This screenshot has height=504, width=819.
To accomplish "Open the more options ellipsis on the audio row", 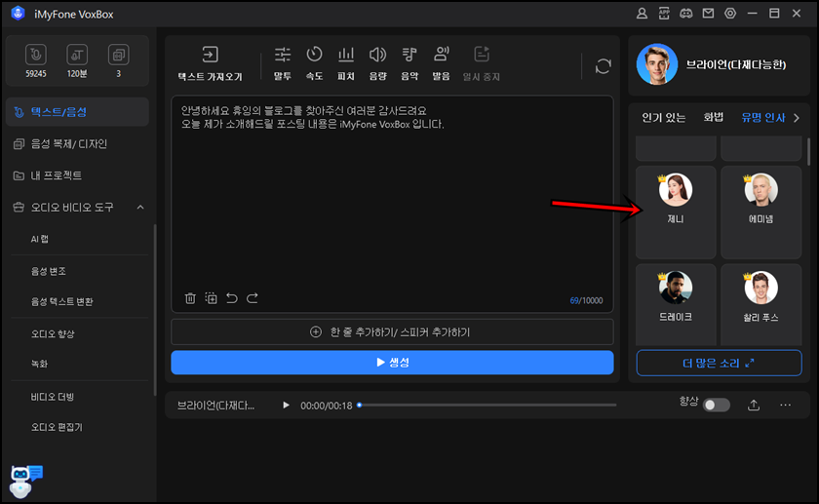I will [x=785, y=405].
